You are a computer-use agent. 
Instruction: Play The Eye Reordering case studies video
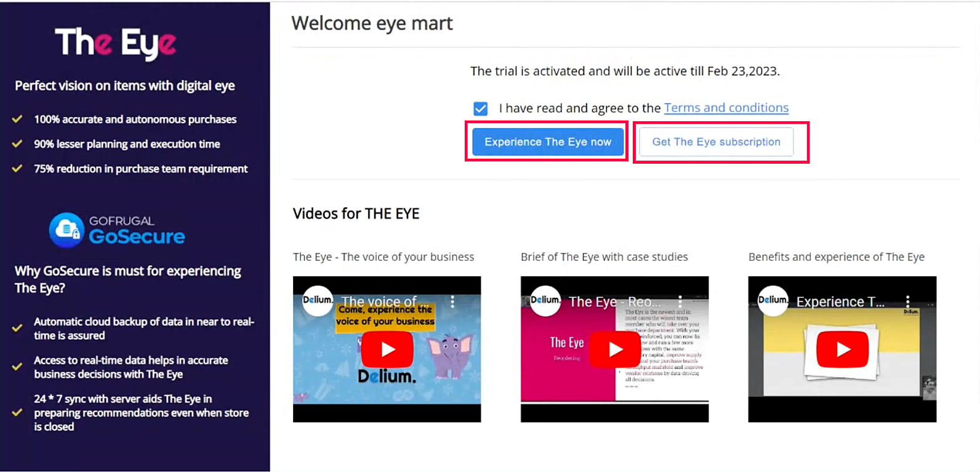pyautogui.click(x=615, y=349)
